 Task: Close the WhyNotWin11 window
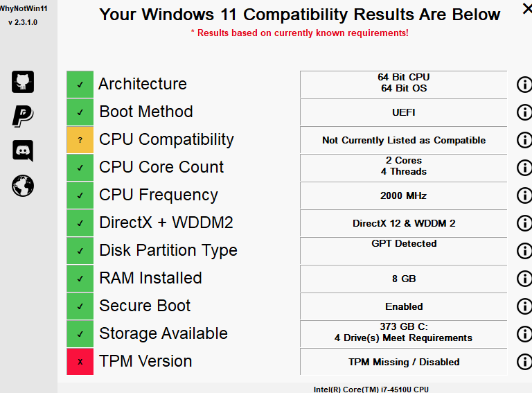coord(527,9)
